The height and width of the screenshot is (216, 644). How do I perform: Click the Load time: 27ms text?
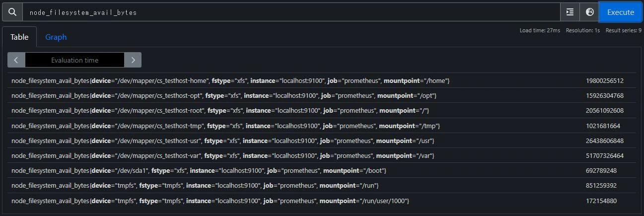[540, 30]
